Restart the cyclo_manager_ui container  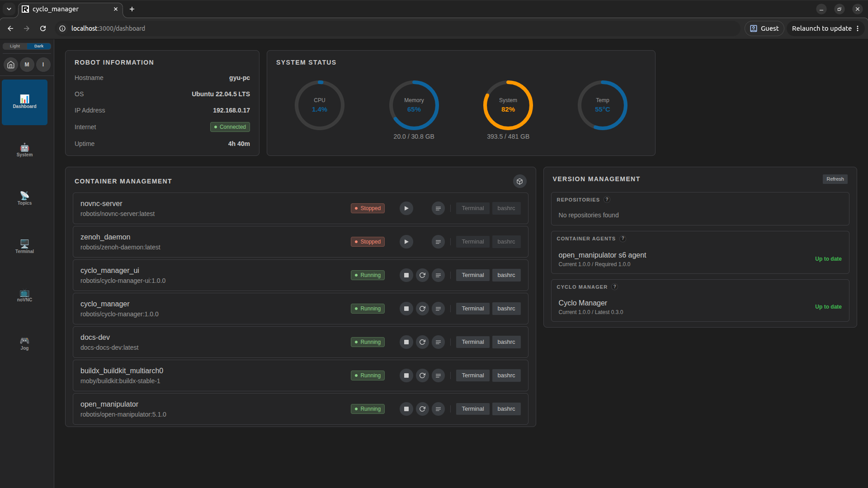tap(422, 275)
